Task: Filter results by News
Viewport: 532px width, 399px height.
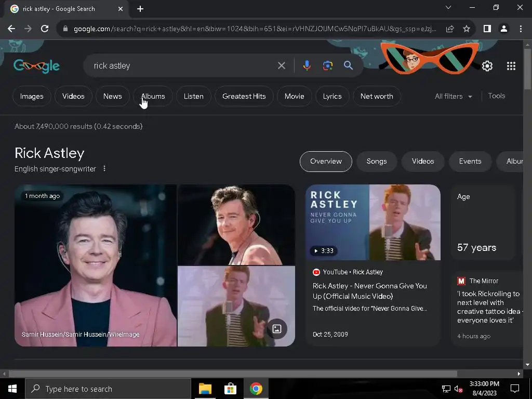Action: point(113,96)
